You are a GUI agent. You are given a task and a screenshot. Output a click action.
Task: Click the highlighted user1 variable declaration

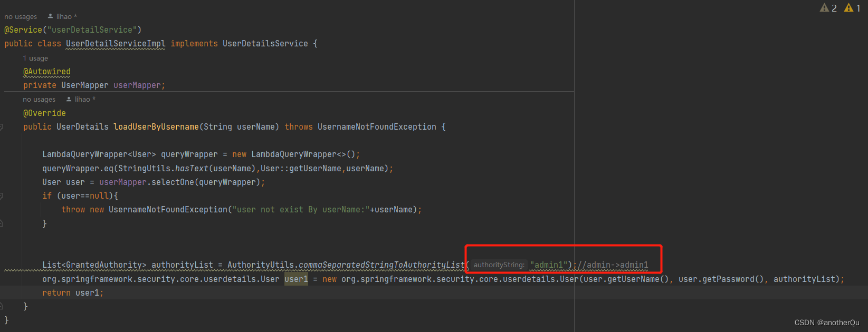(296, 279)
